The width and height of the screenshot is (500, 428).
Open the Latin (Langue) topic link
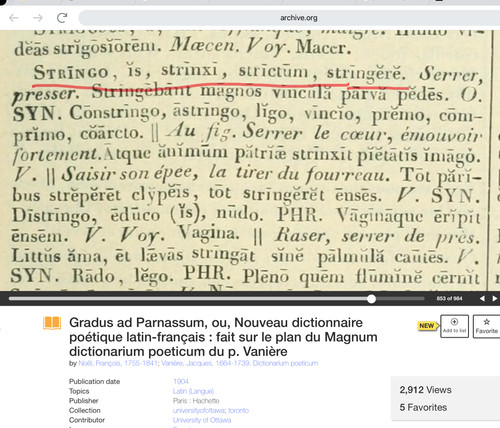pos(193,391)
